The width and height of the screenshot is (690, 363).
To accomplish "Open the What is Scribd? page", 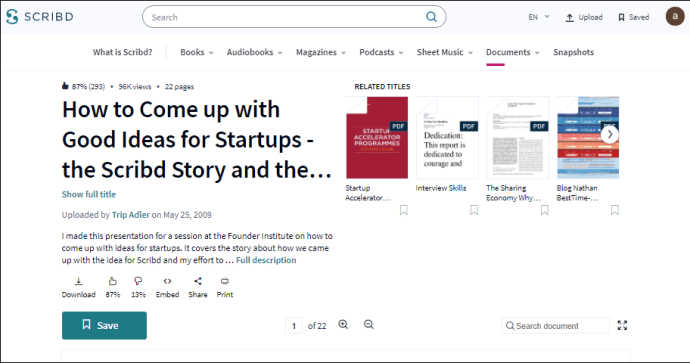I will coord(122,52).
